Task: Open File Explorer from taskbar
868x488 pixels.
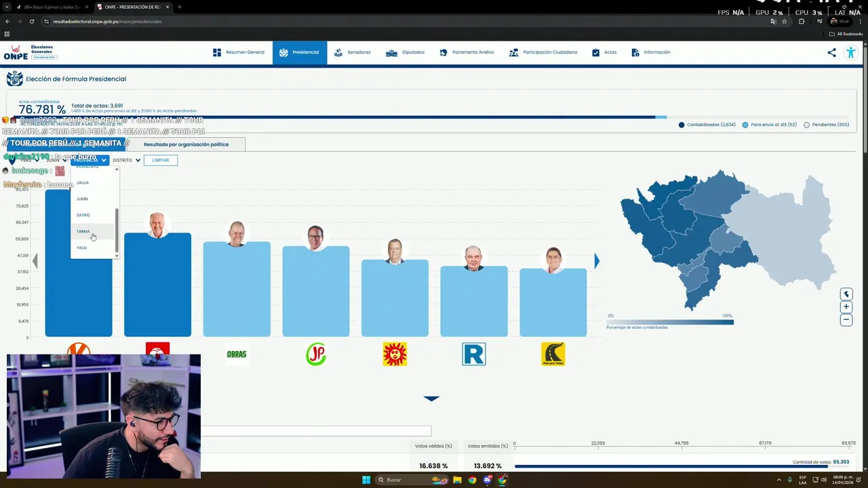Action: pyautogui.click(x=458, y=480)
